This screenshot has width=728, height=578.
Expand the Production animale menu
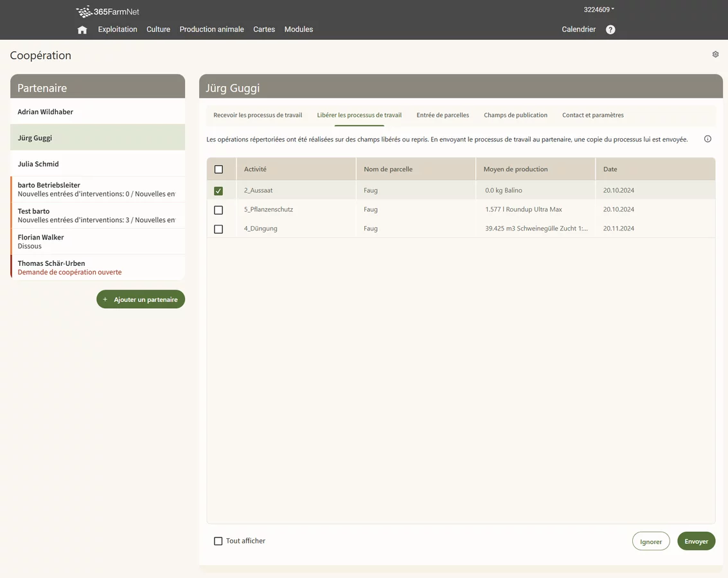coord(211,30)
